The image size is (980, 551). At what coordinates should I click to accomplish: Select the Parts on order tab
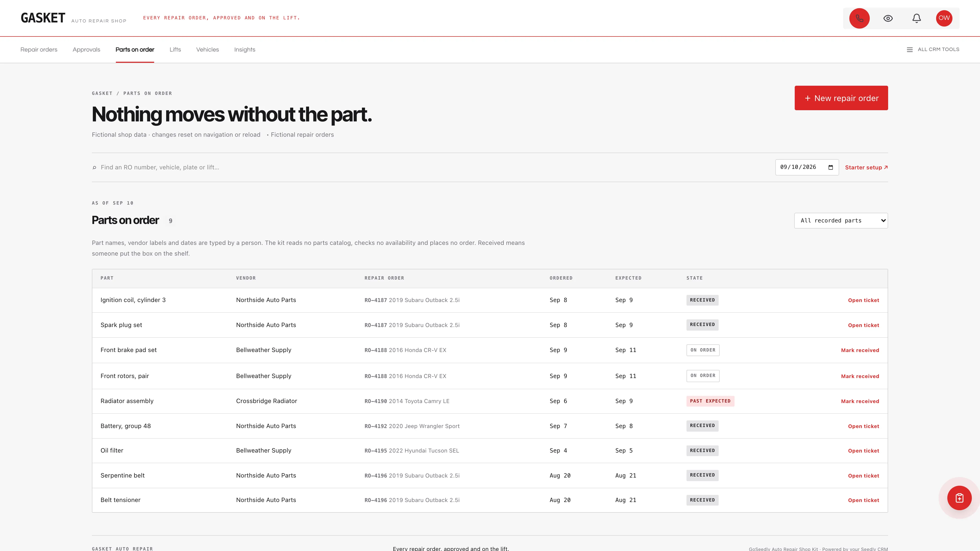(135, 49)
